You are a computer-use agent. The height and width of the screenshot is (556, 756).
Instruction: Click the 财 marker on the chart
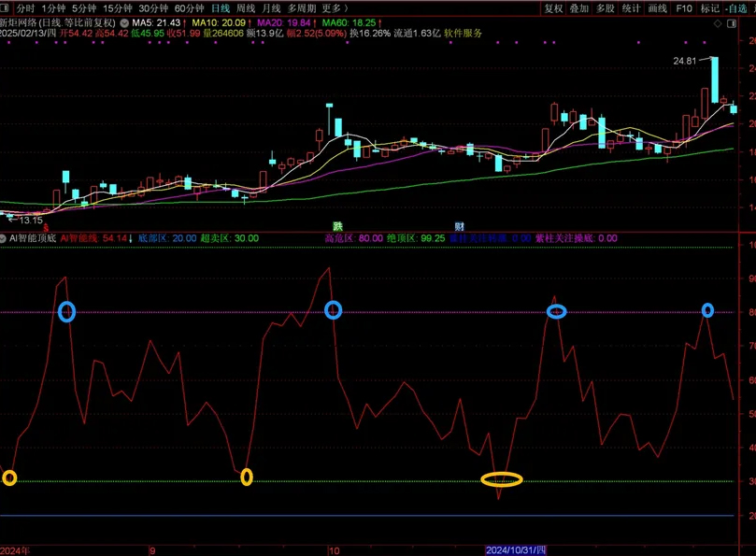click(x=459, y=226)
